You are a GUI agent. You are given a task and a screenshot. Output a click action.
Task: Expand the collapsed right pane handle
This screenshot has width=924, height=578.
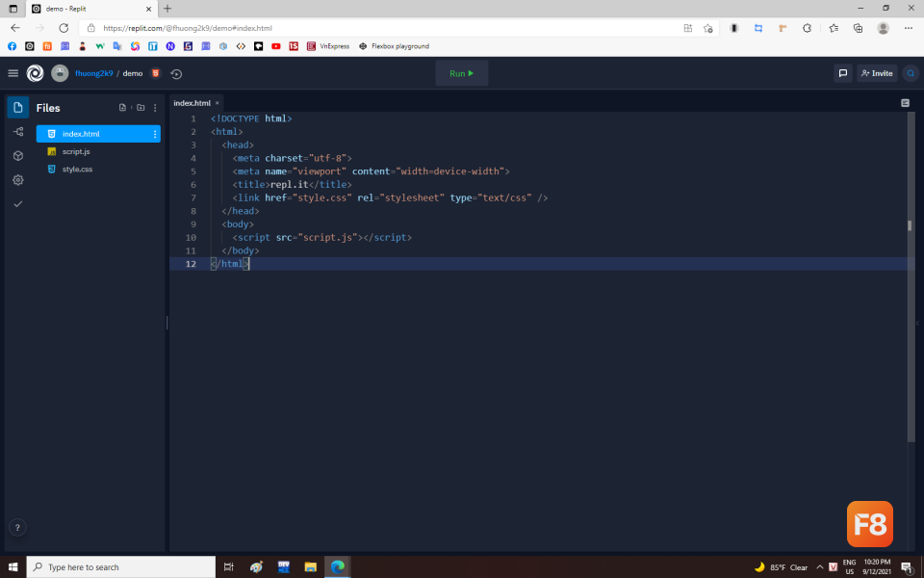[917, 323]
